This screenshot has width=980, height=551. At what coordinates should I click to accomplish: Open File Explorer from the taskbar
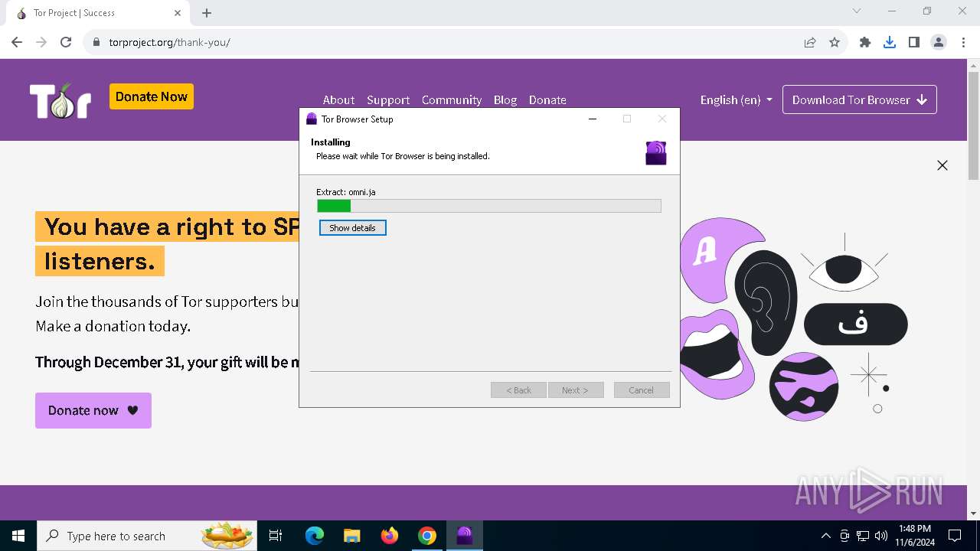coord(351,536)
